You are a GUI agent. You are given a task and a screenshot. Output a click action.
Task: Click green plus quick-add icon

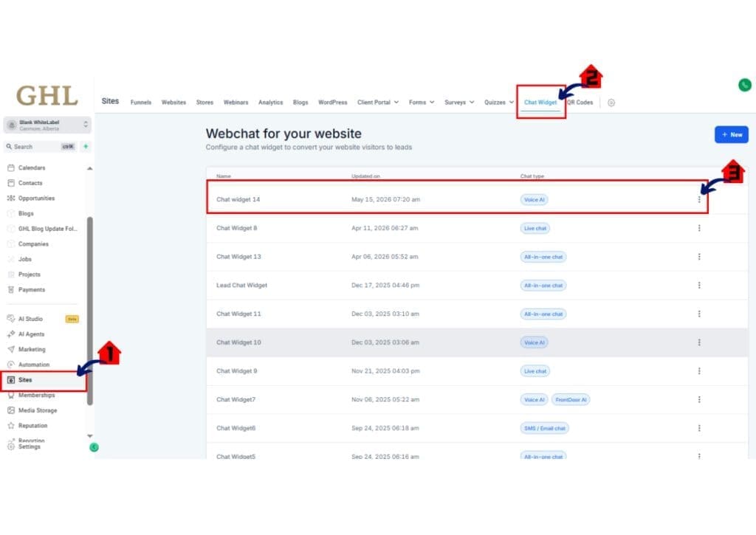(x=86, y=147)
